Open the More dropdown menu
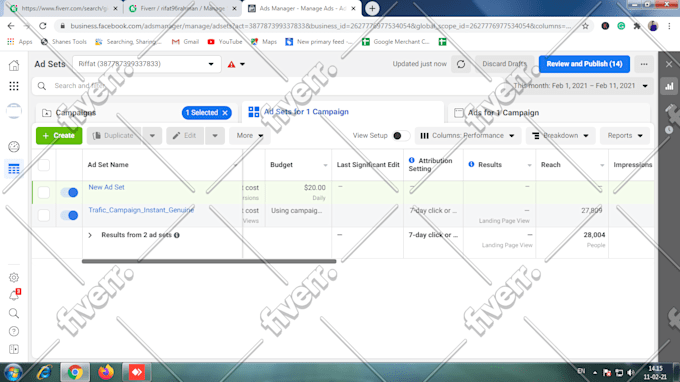Screen dimensions: 680x382 pos(249,136)
